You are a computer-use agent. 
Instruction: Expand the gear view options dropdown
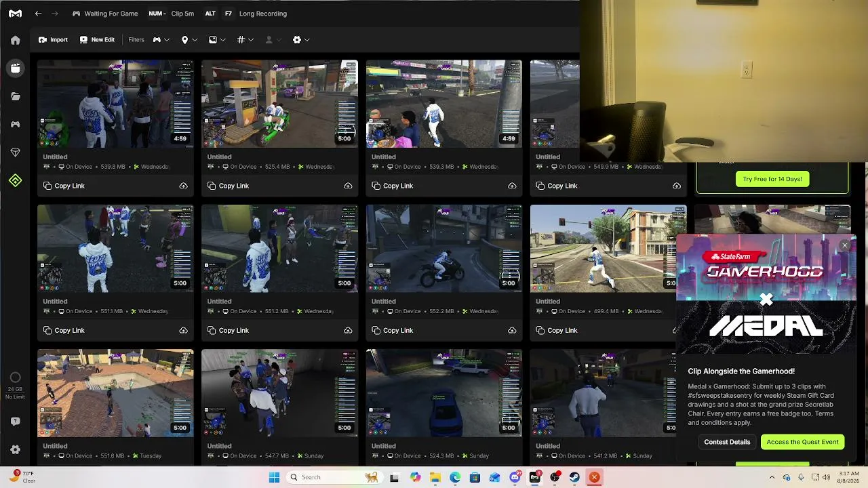301,40
